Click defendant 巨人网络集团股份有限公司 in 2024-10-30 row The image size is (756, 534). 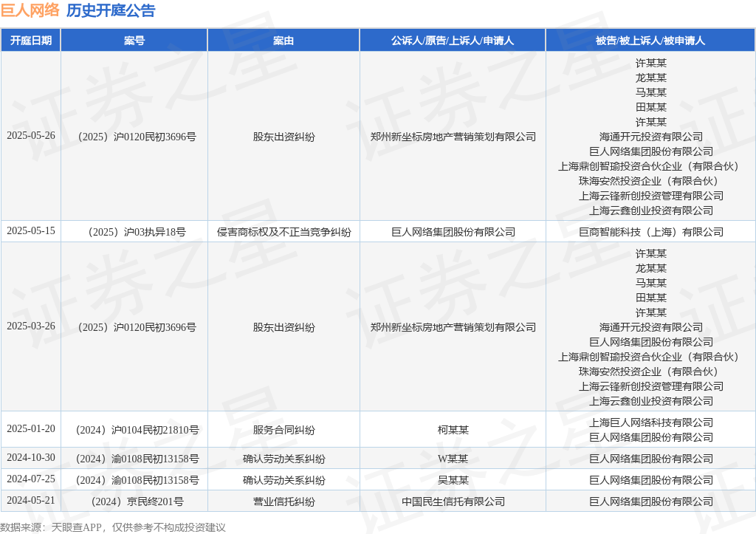pyautogui.click(x=650, y=459)
